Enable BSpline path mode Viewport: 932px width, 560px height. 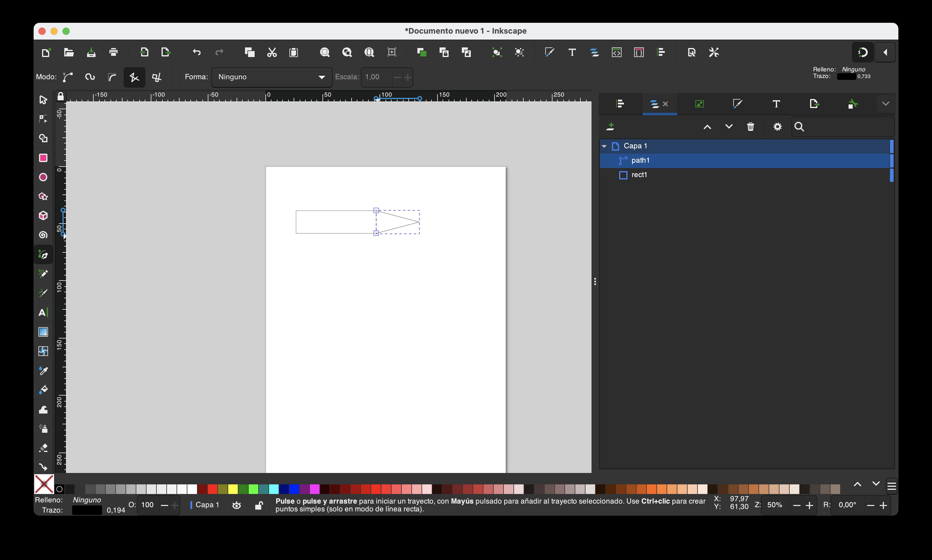tap(112, 77)
